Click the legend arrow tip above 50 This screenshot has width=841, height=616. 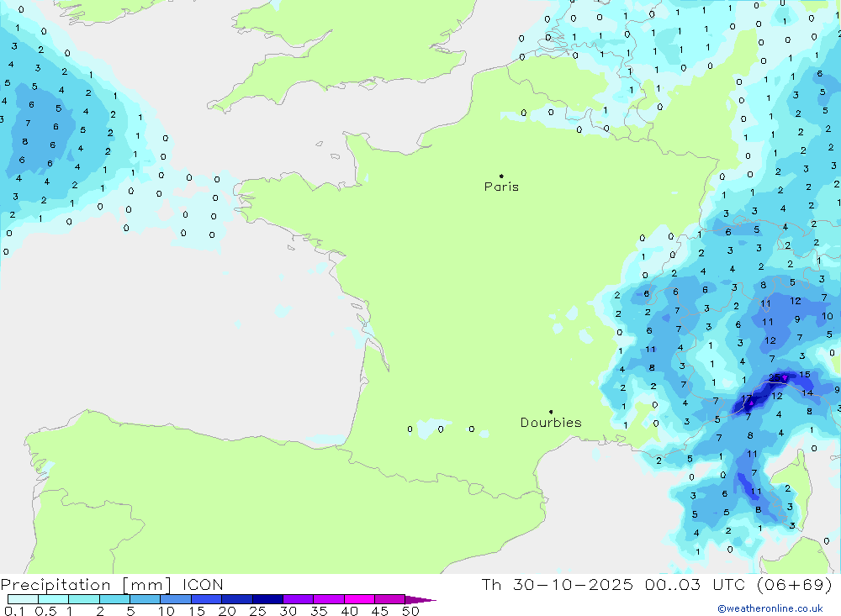click(x=420, y=600)
